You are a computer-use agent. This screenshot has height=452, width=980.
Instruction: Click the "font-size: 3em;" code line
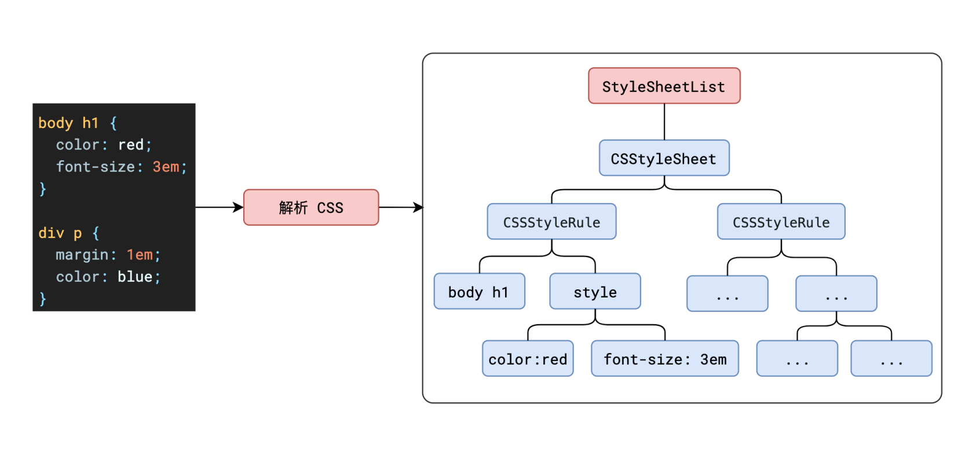(x=121, y=167)
